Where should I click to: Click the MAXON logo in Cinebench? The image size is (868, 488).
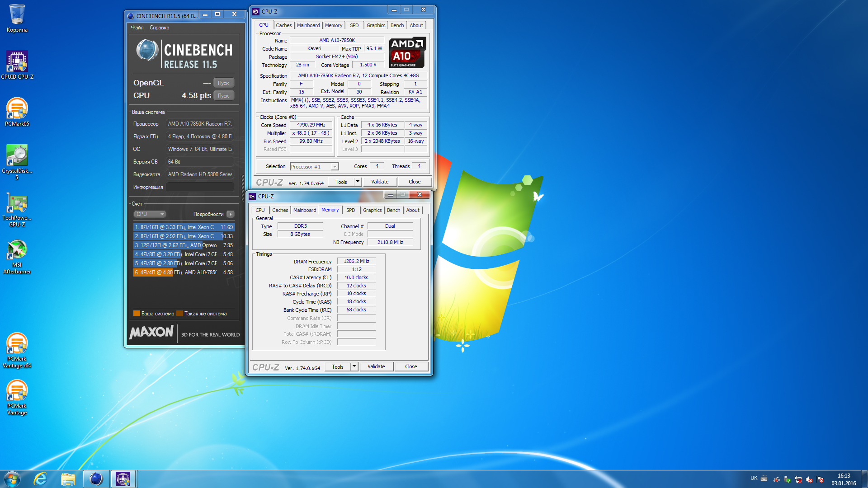[151, 332]
